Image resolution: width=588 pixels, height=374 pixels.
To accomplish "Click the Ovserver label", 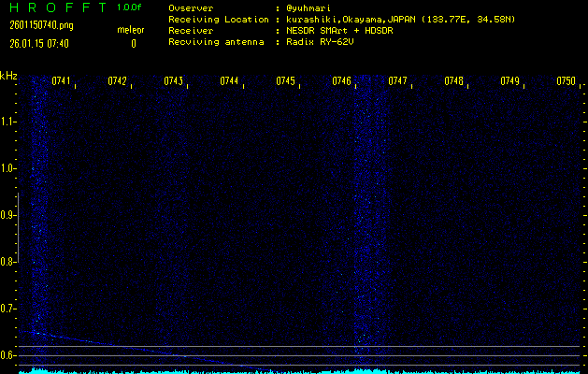I will [191, 8].
